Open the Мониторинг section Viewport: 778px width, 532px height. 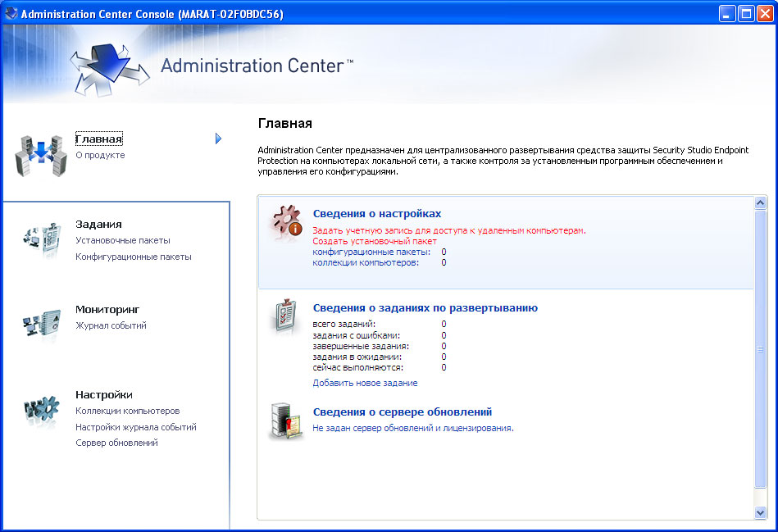pyautogui.click(x=107, y=310)
